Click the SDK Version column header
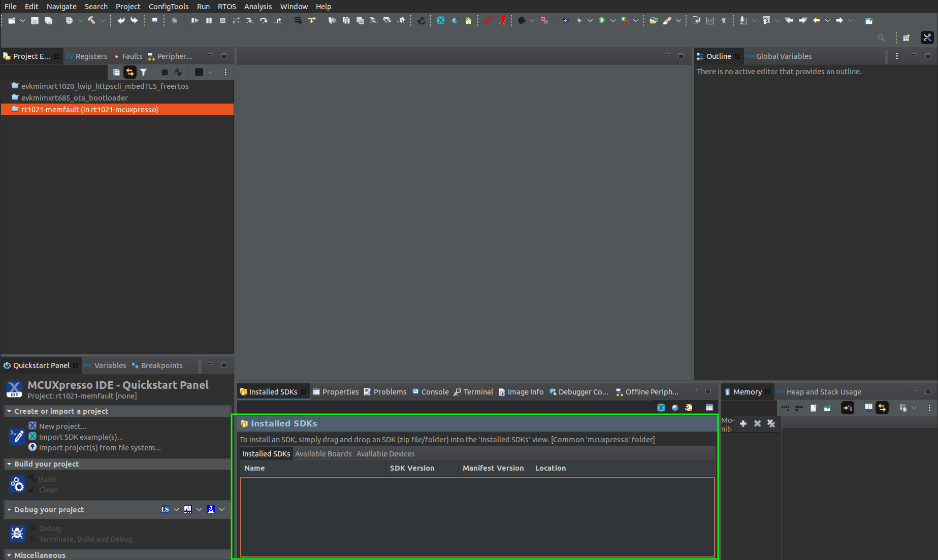Viewport: 938px width, 560px height. click(x=412, y=468)
